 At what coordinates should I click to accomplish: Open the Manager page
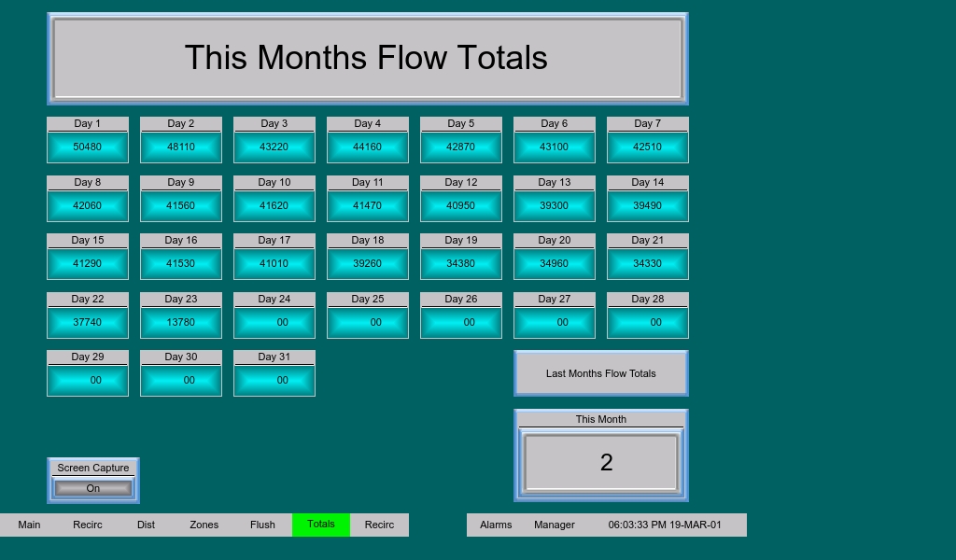click(555, 525)
